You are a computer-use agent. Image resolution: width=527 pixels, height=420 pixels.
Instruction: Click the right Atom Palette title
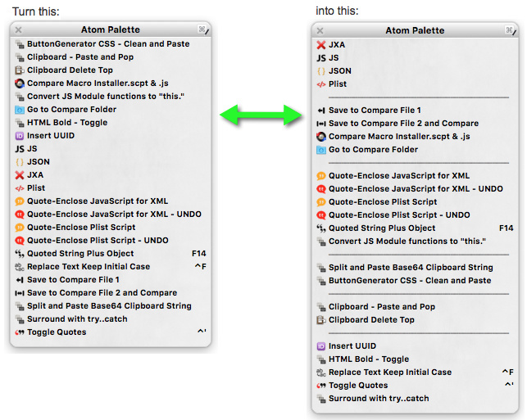415,30
